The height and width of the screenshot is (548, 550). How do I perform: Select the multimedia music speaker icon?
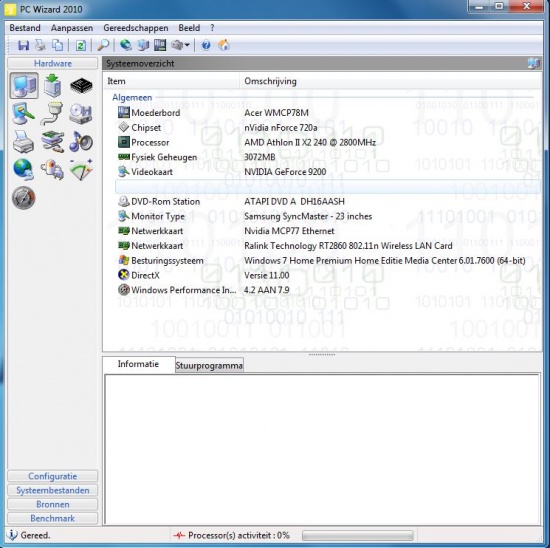[x=81, y=142]
